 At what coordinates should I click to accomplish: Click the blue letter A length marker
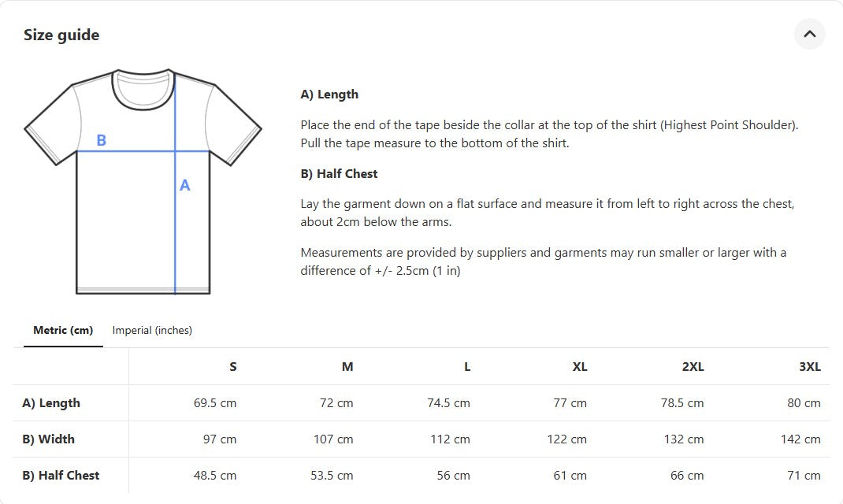pos(185,186)
